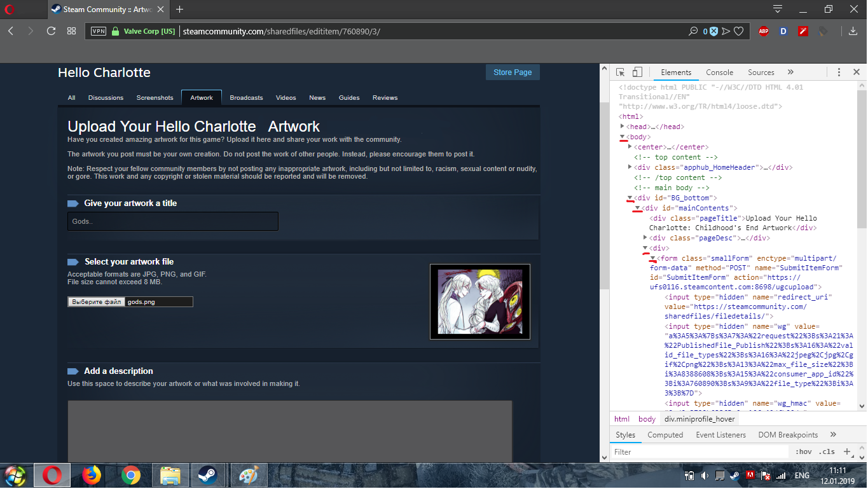Screen dimensions: 868x489
Task: Click the blue D extension icon
Action: [x=783, y=31]
